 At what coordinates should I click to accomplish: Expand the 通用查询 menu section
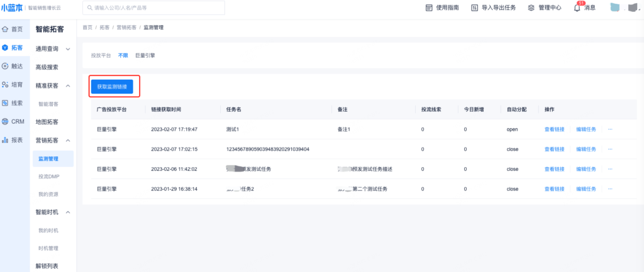(x=68, y=48)
